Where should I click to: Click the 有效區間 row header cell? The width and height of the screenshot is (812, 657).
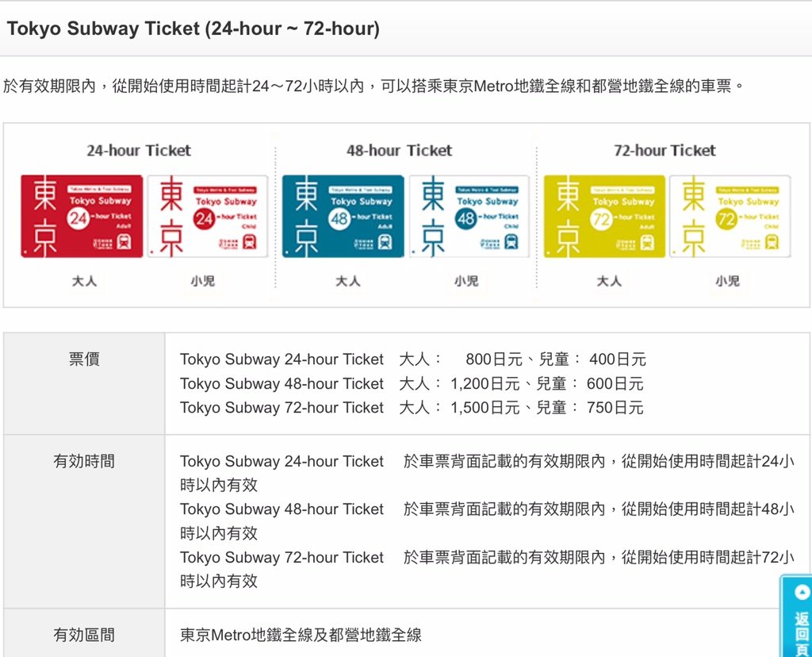(x=84, y=634)
